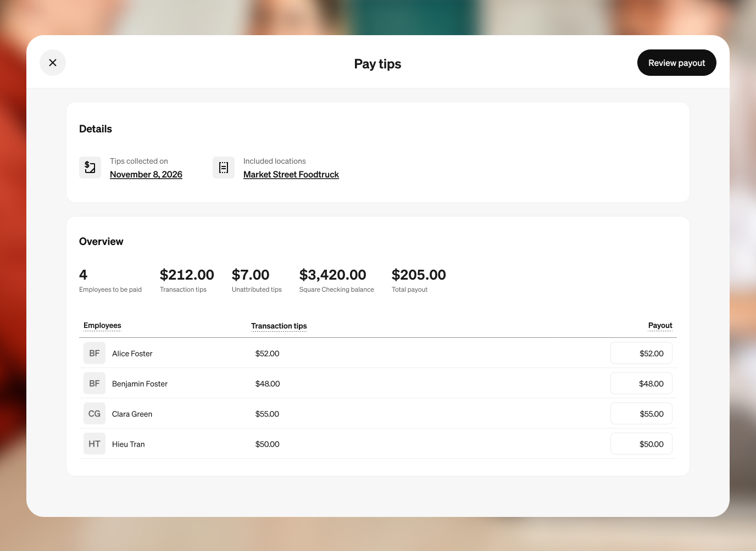Viewport: 756px width, 551px height.
Task: Click Hieu Tran's HT avatar
Action: click(94, 444)
